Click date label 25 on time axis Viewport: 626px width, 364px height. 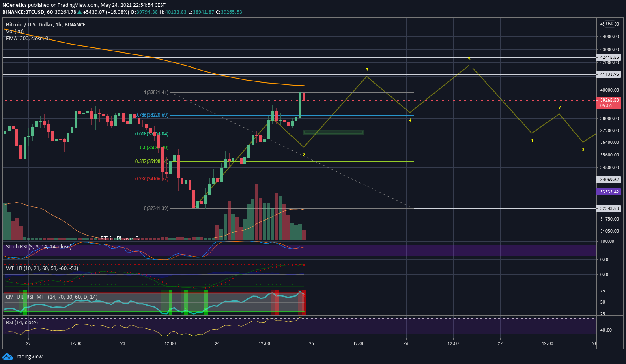click(312, 343)
